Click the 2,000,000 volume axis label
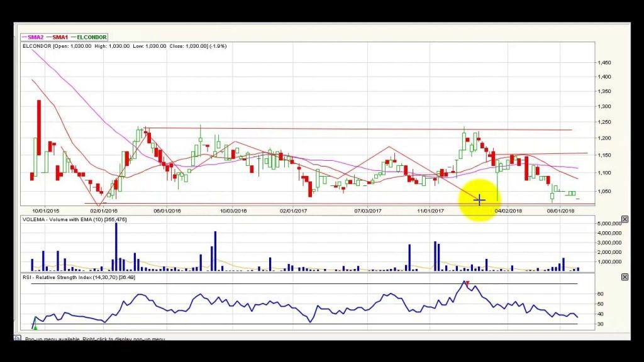The height and width of the screenshot is (362, 644). [x=609, y=252]
